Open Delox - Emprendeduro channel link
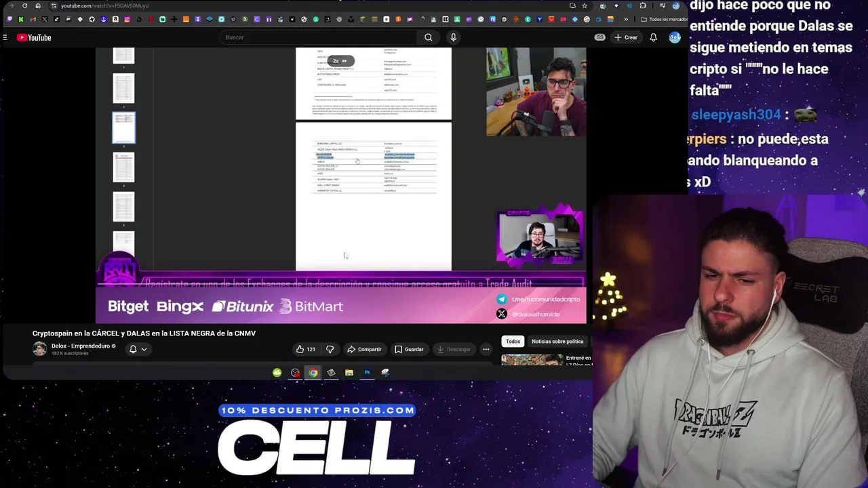The height and width of the screenshot is (488, 868). 81,346
